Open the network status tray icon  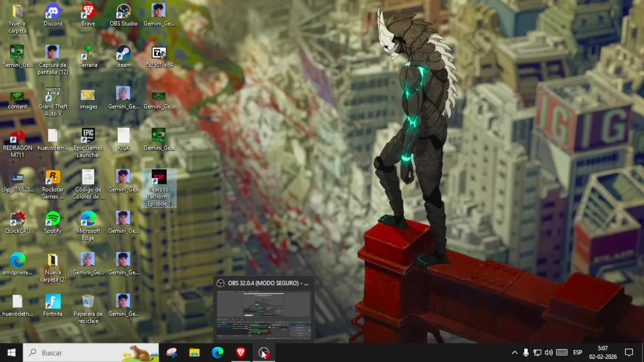coord(537,352)
